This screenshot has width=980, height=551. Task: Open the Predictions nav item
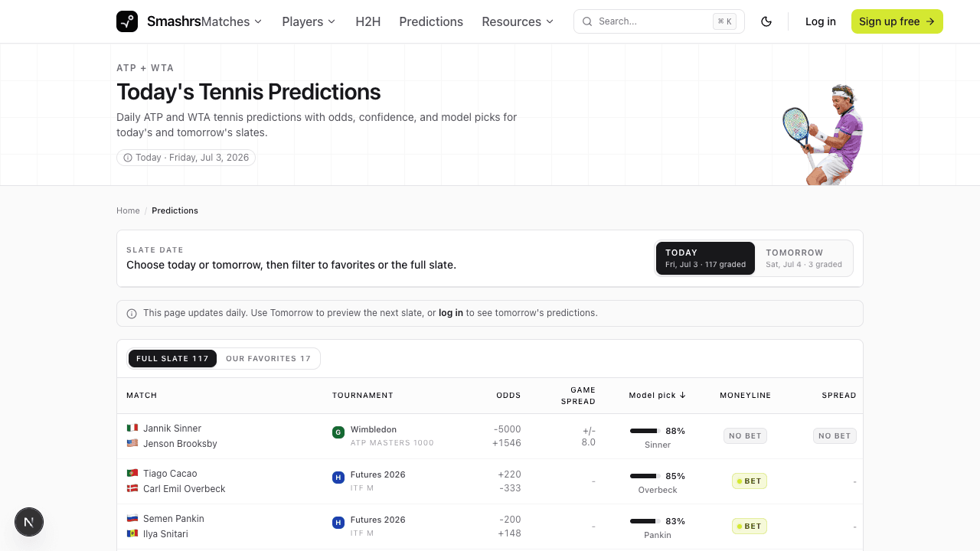point(431,21)
